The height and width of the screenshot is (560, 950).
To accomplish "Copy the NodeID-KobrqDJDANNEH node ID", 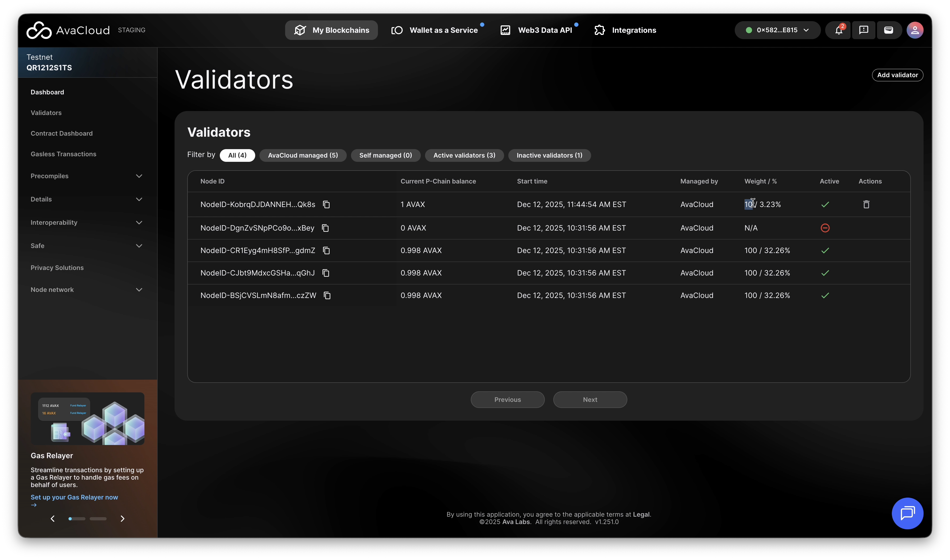I will [x=326, y=205].
